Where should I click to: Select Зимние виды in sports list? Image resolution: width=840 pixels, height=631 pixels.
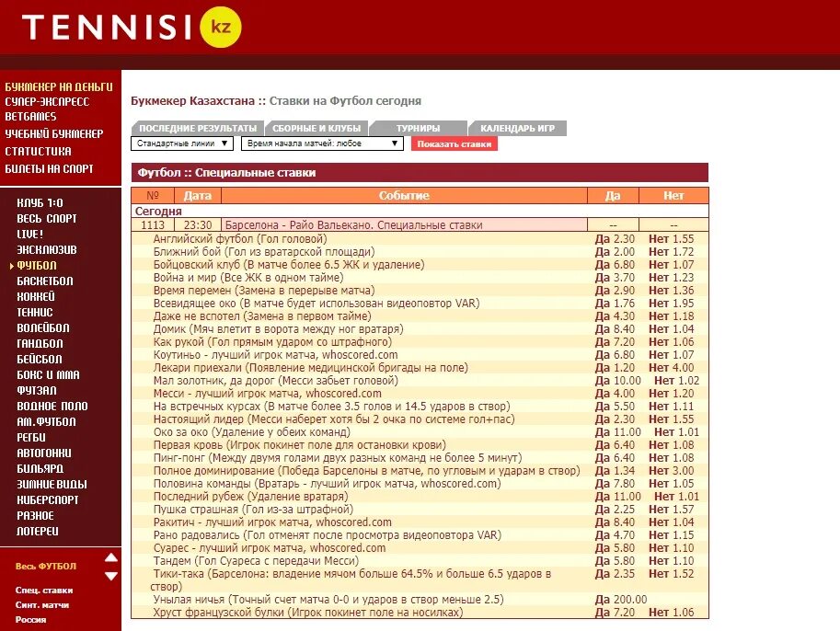[x=52, y=484]
